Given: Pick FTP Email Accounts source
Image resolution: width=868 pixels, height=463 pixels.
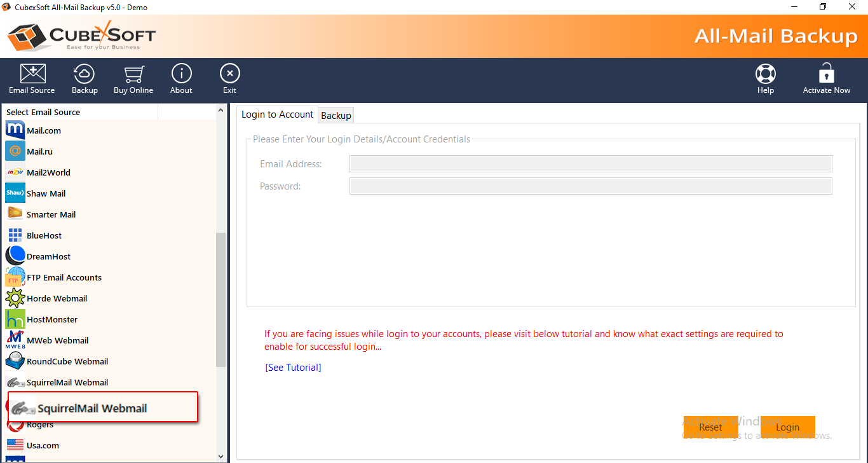Looking at the screenshot, I should pyautogui.click(x=64, y=277).
